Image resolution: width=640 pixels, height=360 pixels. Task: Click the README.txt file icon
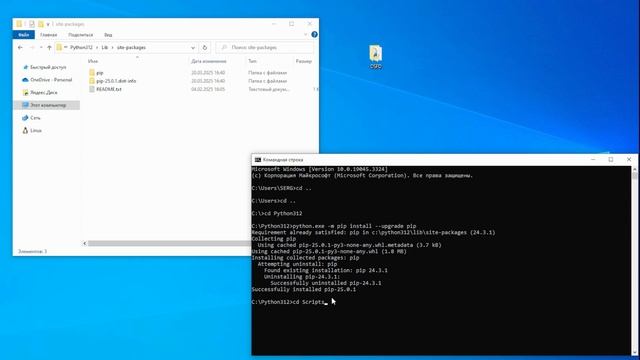[92, 89]
